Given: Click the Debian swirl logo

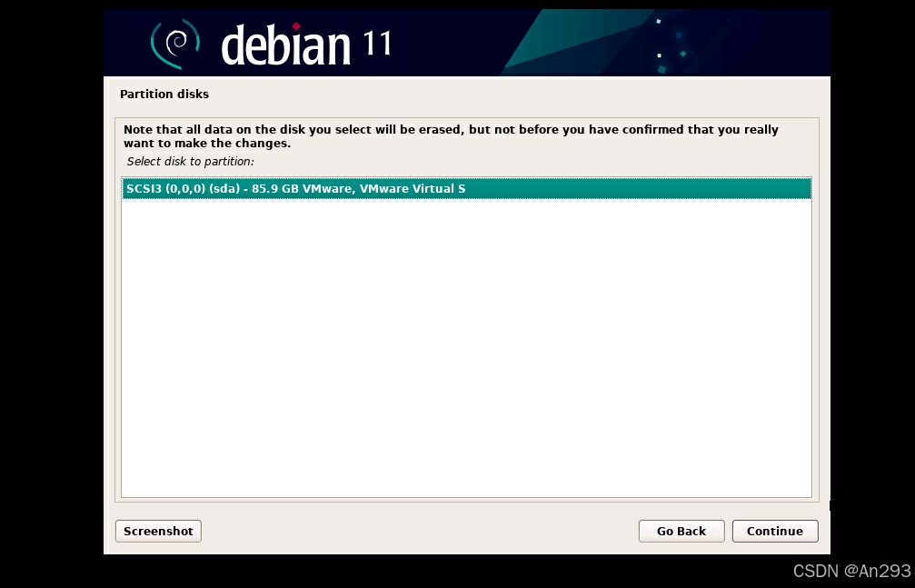Looking at the screenshot, I should (175, 44).
